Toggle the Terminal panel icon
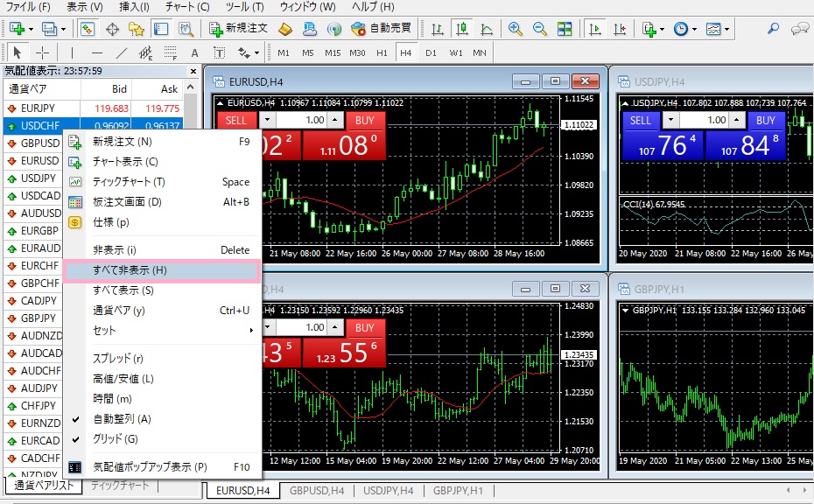Image resolution: width=814 pixels, height=504 pixels. pyautogui.click(x=161, y=29)
